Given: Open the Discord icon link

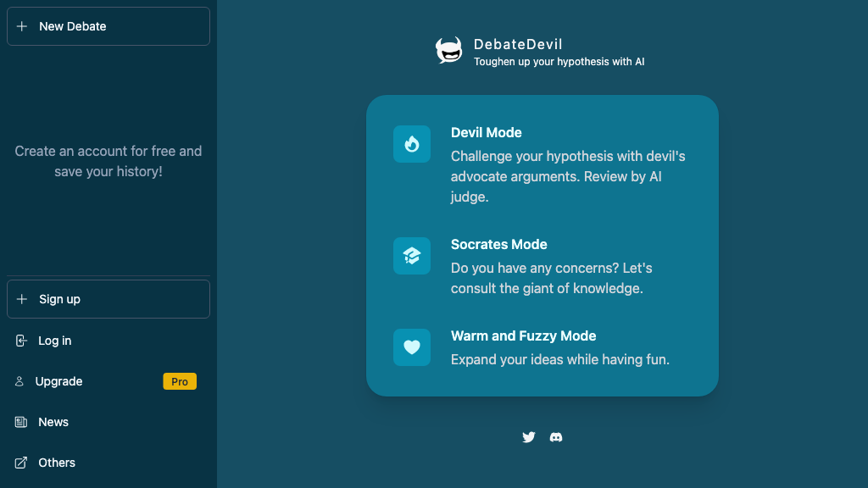Looking at the screenshot, I should point(556,437).
